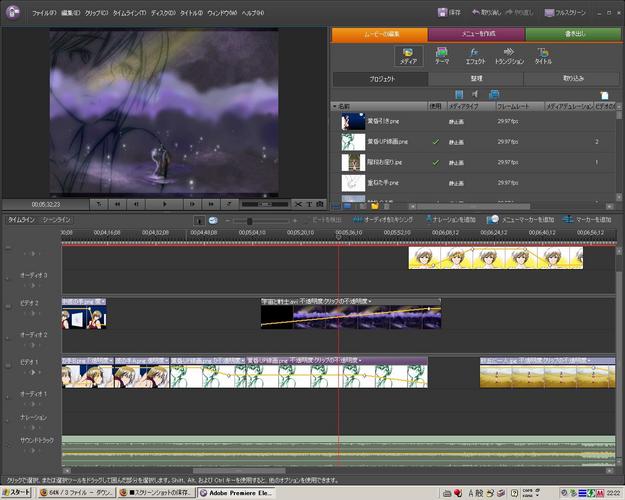Click the new item page icon
The width and height of the screenshot is (625, 500).
coord(604,95)
